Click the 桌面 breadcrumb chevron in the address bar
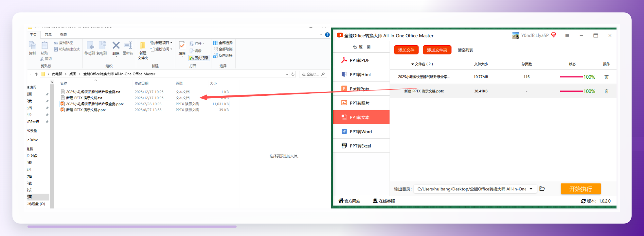644x236 pixels. [x=80, y=74]
